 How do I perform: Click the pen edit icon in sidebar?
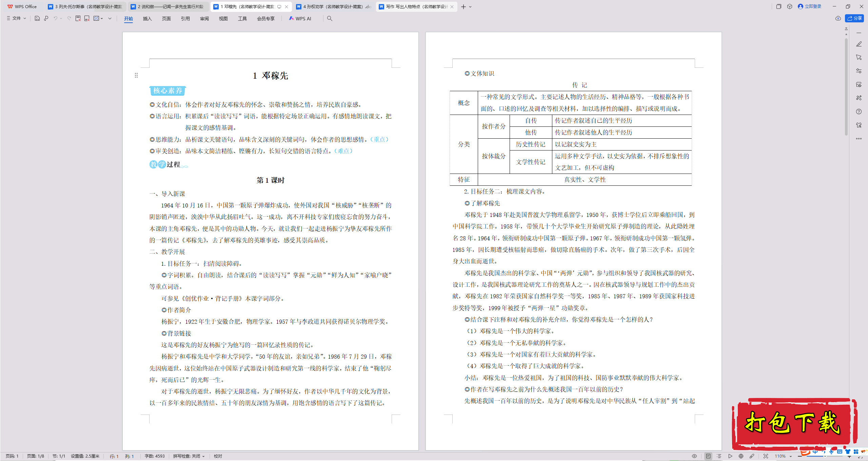point(859,44)
